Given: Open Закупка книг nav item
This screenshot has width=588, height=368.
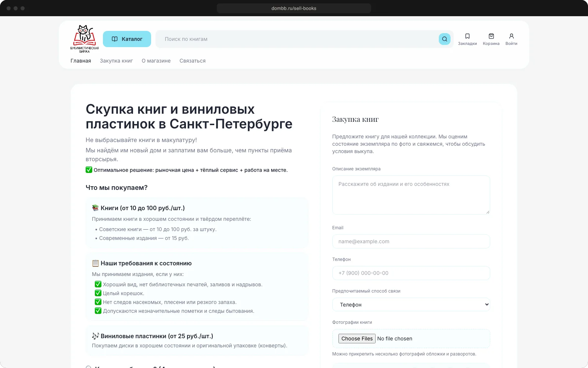Looking at the screenshot, I should point(116,61).
